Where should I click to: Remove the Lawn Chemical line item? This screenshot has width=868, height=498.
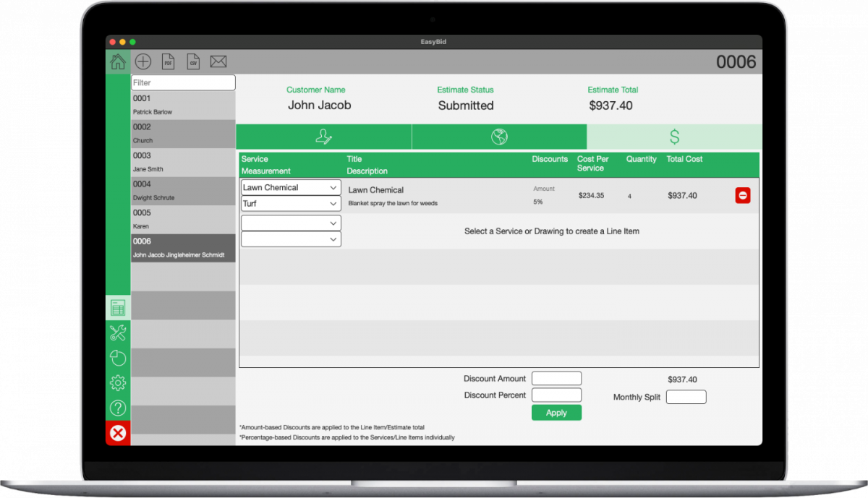742,194
